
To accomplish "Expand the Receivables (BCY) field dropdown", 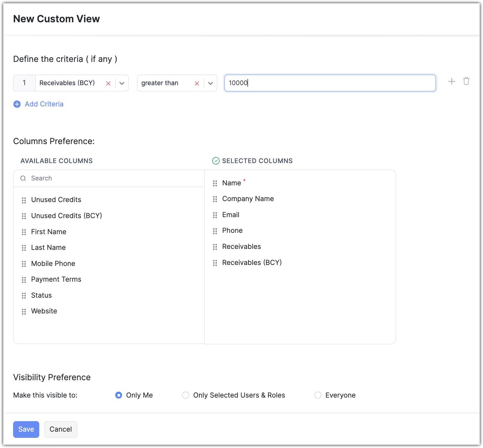I will tap(122, 83).
